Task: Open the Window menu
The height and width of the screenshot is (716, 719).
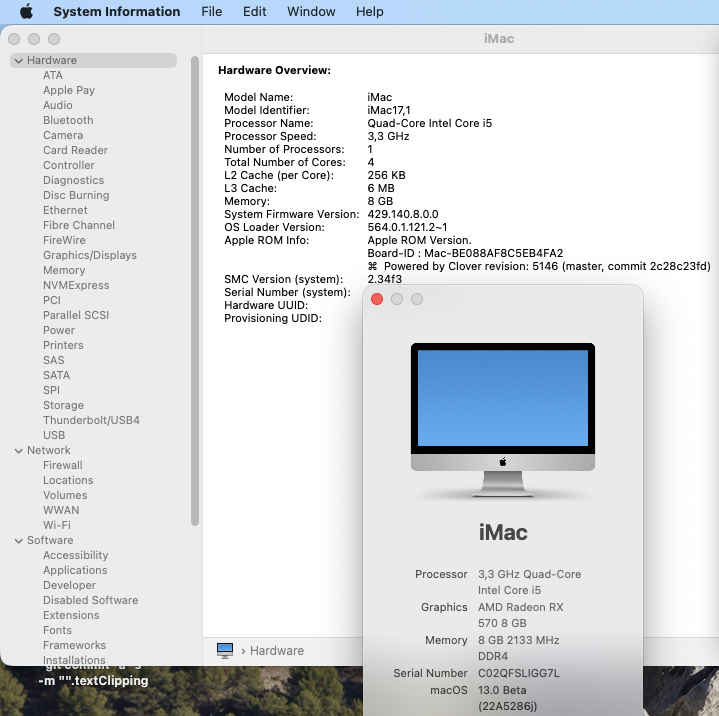Action: tap(311, 11)
